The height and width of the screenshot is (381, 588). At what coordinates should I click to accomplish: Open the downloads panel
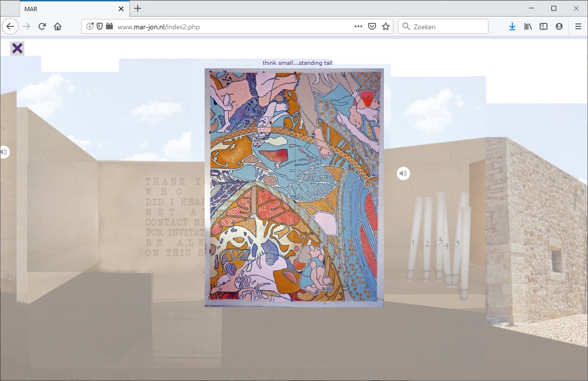tap(512, 27)
